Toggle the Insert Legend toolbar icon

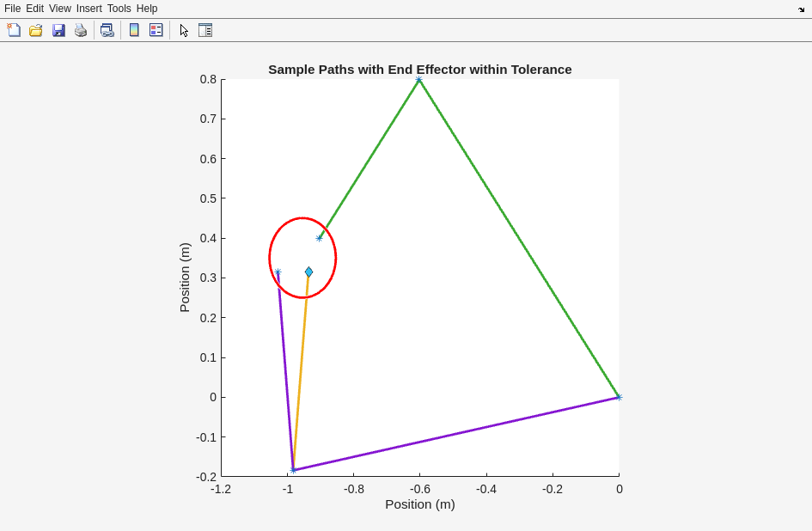pos(156,30)
